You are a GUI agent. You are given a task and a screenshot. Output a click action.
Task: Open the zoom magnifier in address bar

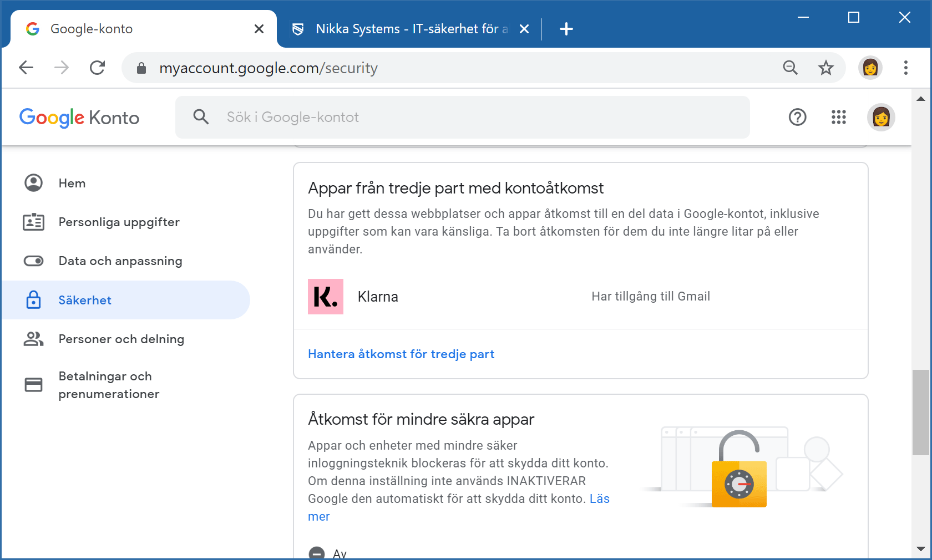(790, 68)
